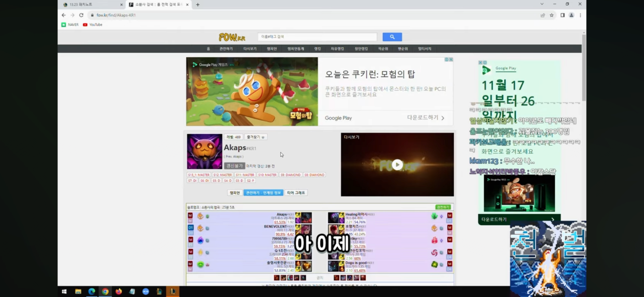Click Dogu is good's green rune icon
The width and height of the screenshot is (644, 297).
435,264
